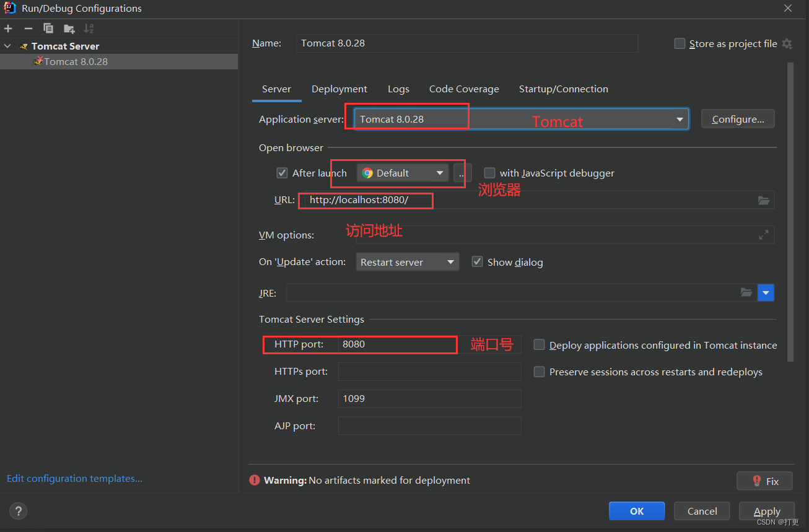Open the Code Coverage tab
809x532 pixels.
pyautogui.click(x=464, y=89)
